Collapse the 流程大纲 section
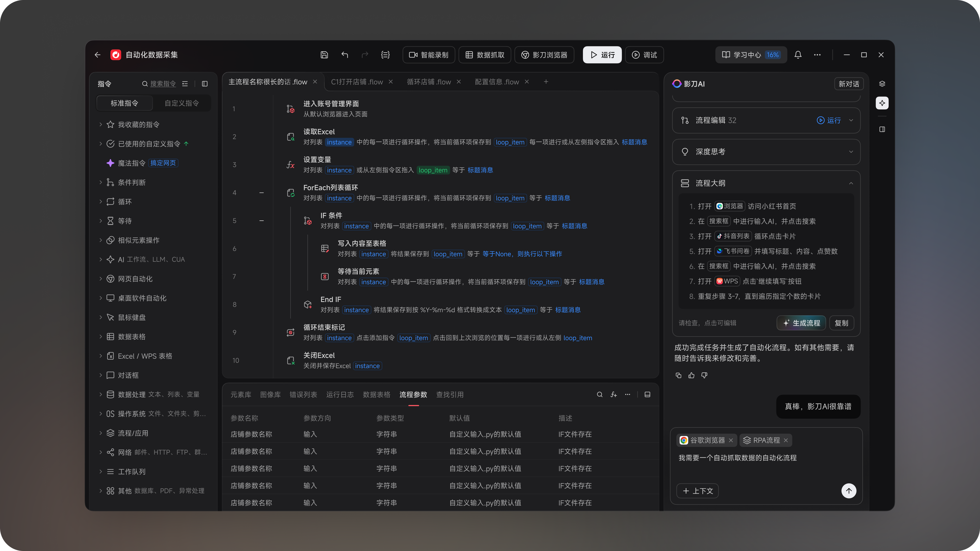Image resolution: width=980 pixels, height=551 pixels. [x=851, y=183]
